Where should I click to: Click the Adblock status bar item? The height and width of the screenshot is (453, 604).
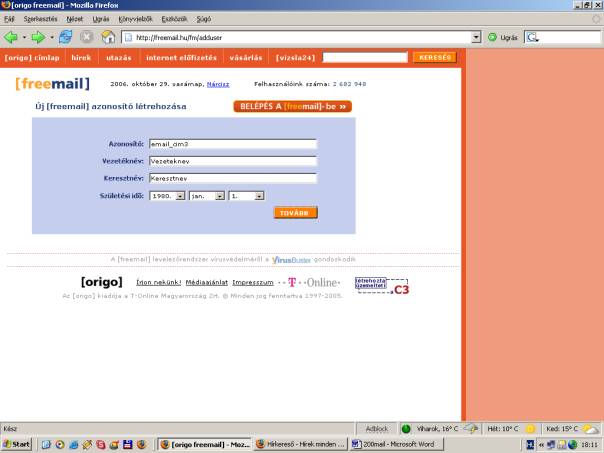coord(377,428)
